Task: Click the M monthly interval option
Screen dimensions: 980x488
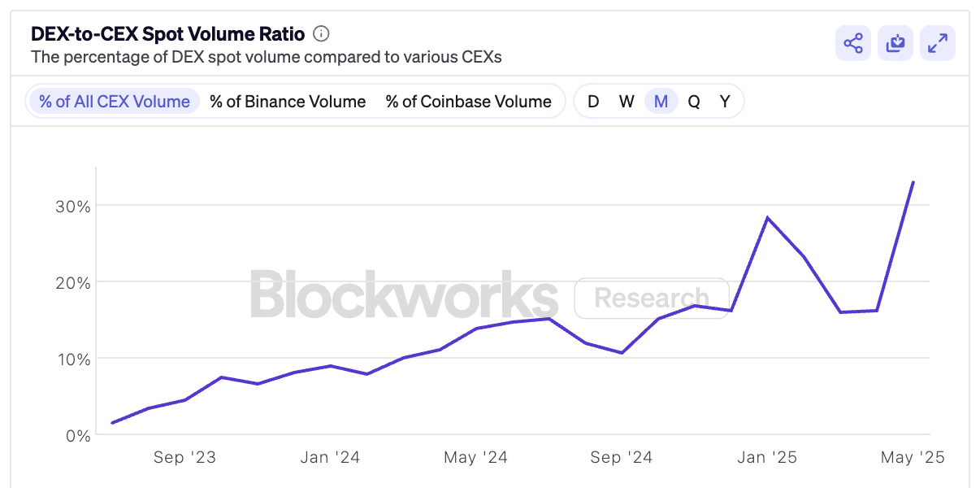Action: [660, 101]
